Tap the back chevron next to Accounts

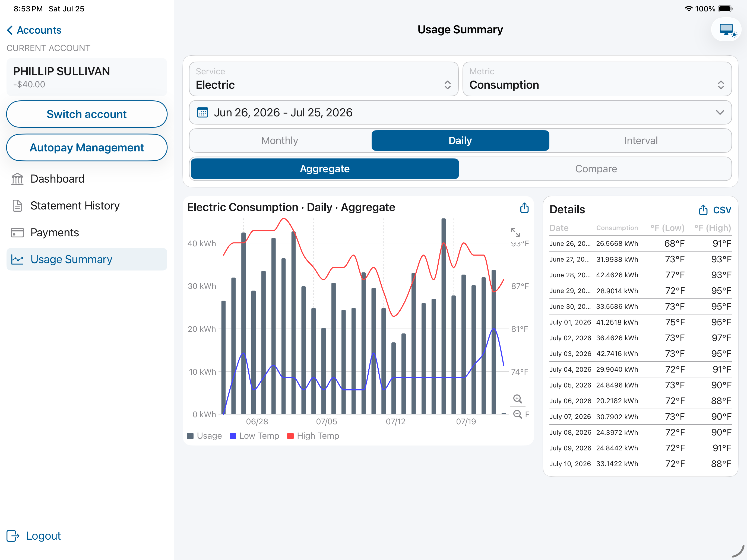[10, 30]
